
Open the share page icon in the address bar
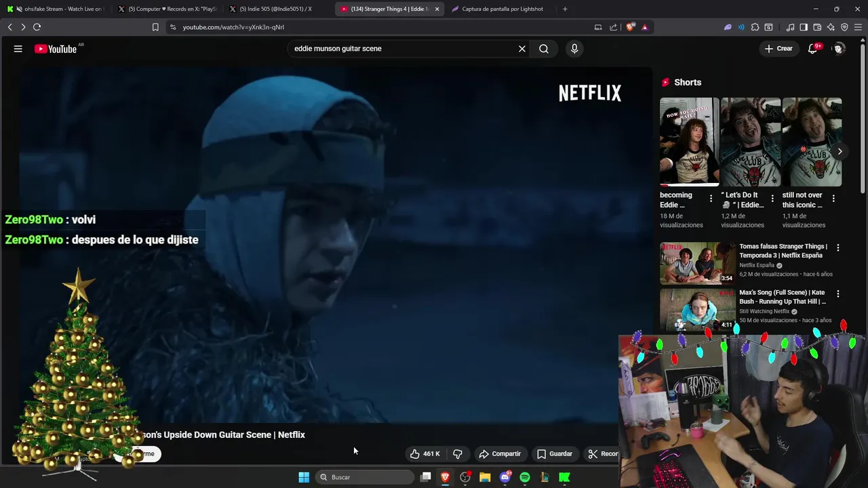click(614, 27)
